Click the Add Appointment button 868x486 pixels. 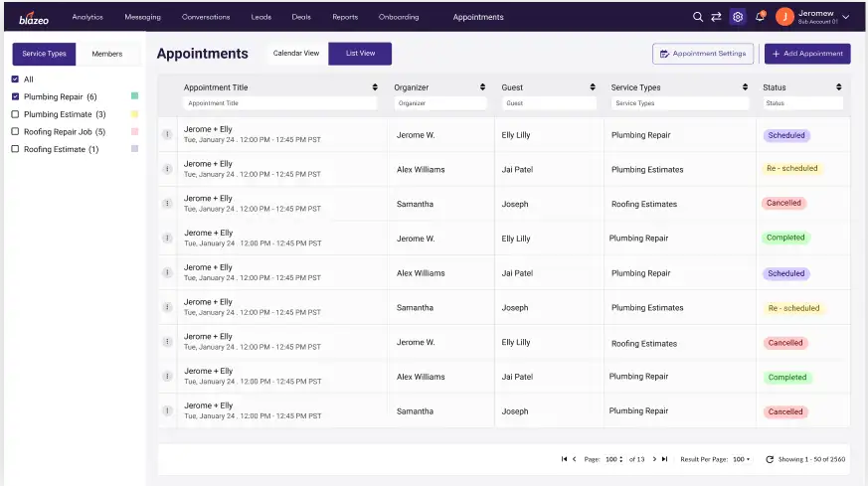pos(807,54)
